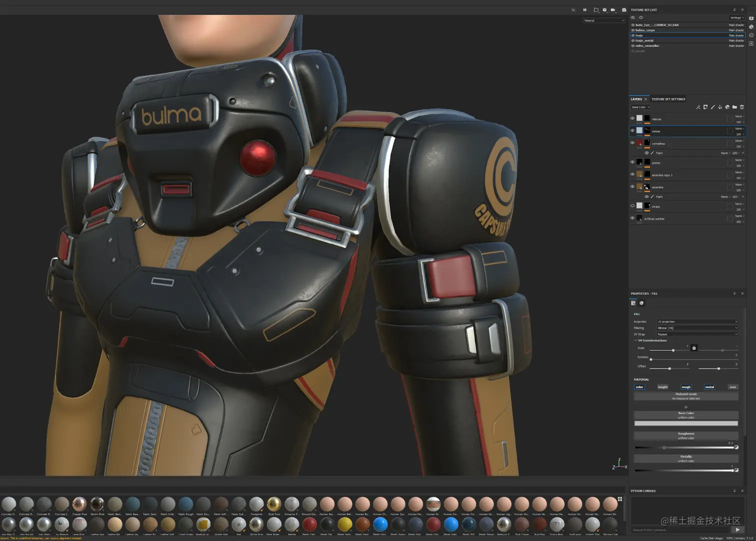Toggle the height material channel button
This screenshot has width=756, height=541.
click(x=662, y=387)
